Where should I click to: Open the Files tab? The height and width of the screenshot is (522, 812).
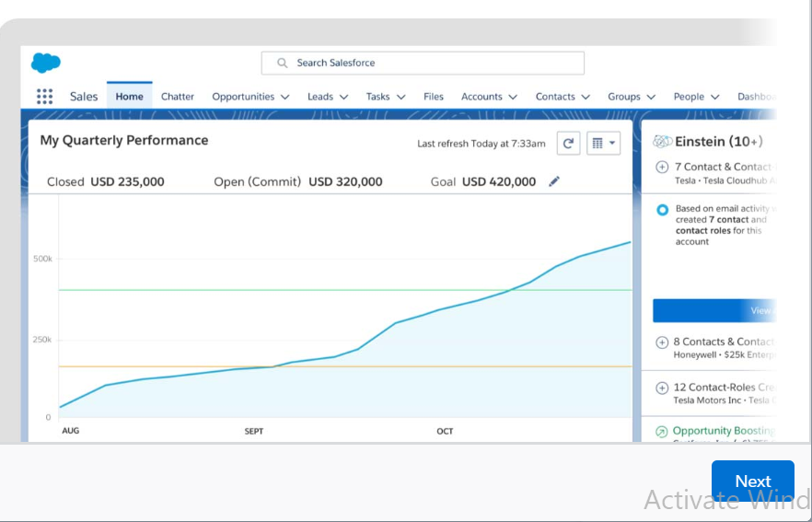coord(434,97)
